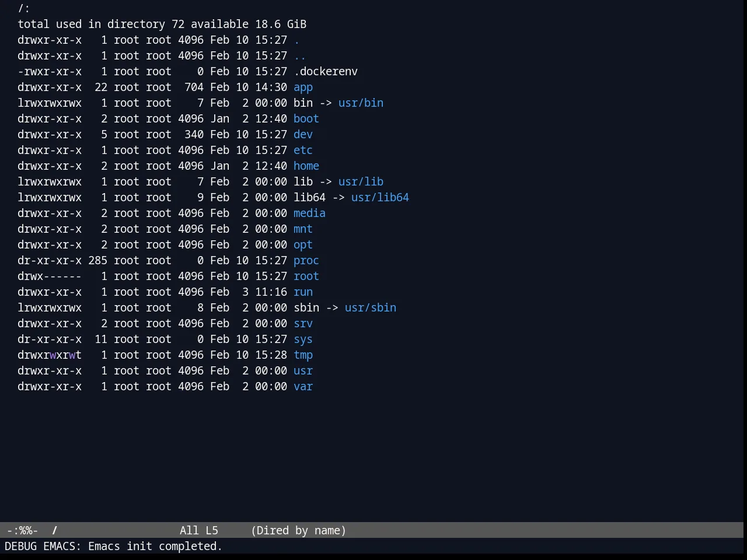Select the .dockerenv file name
The image size is (747, 560).
326,71
